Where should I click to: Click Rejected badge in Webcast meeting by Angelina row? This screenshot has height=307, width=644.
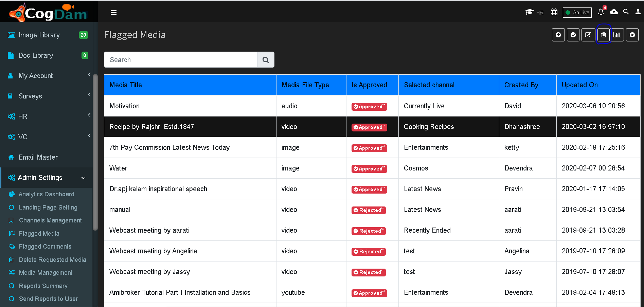coord(369,252)
